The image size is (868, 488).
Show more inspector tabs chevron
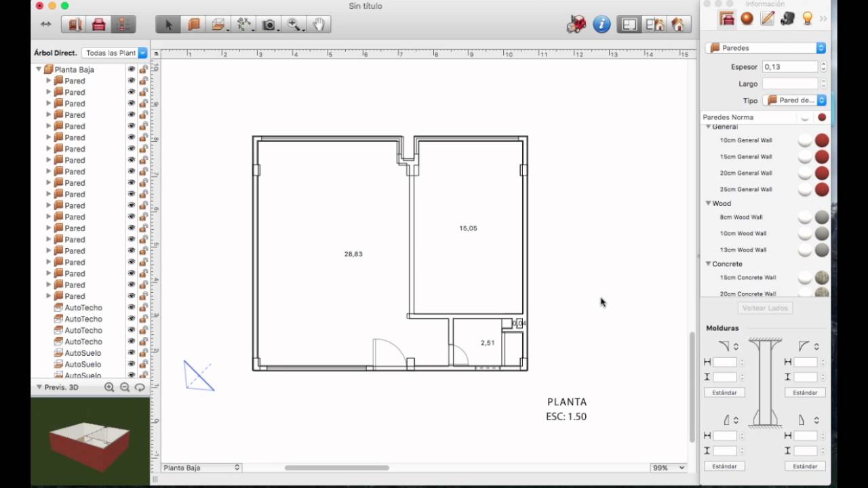point(823,19)
